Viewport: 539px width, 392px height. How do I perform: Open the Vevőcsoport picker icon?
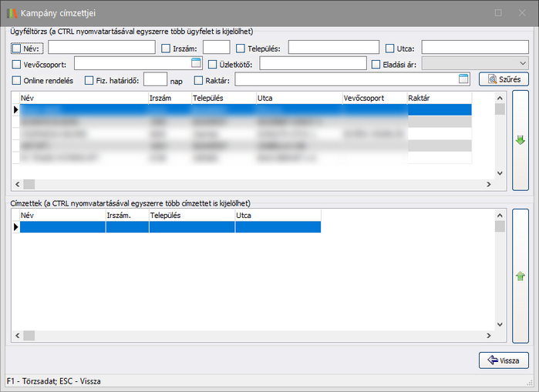(x=196, y=64)
